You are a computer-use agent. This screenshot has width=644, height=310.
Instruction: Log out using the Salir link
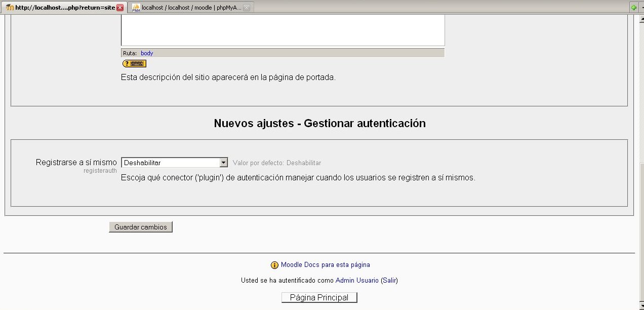(389, 280)
